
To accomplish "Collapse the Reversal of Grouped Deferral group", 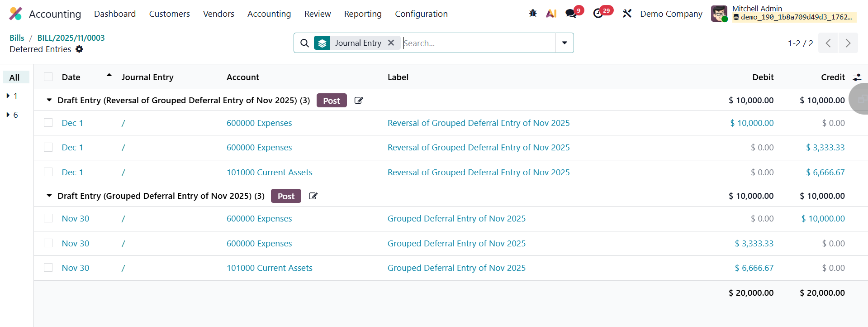I will click(x=49, y=100).
